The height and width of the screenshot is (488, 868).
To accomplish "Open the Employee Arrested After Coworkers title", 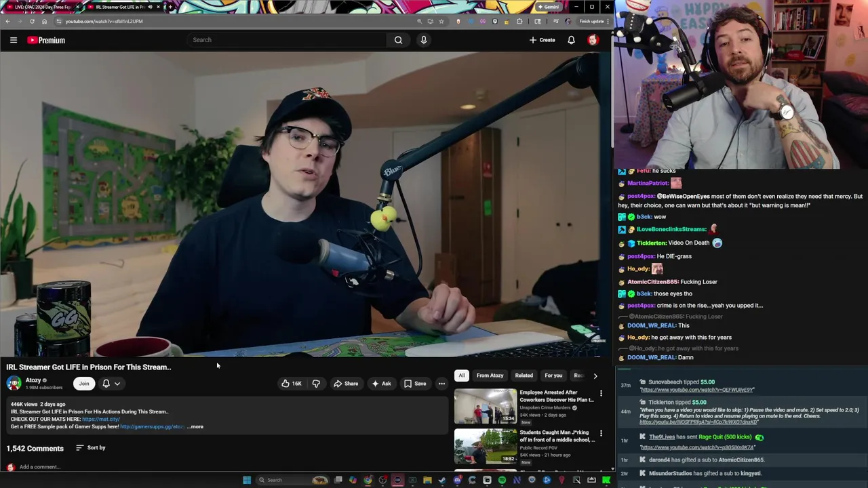I will point(557,396).
